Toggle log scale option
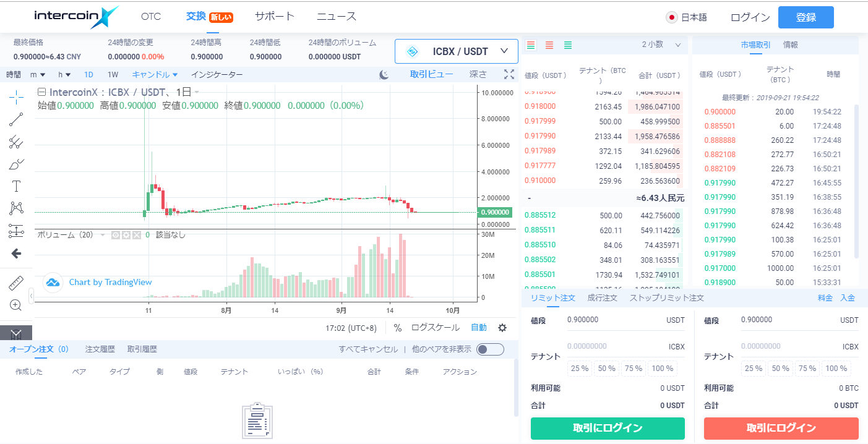This screenshot has width=868, height=444. click(x=435, y=328)
